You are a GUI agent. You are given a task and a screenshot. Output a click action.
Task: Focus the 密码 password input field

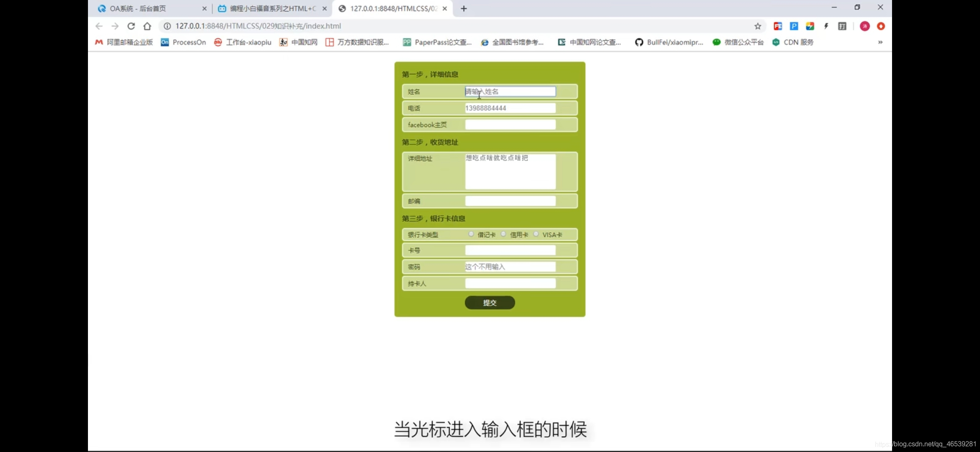510,267
